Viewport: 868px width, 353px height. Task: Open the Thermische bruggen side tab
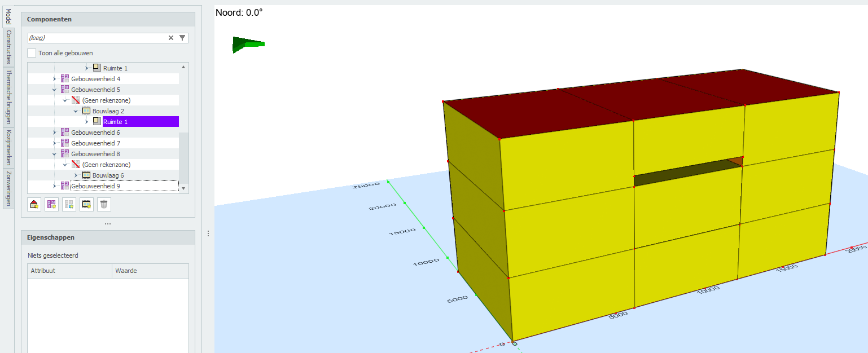pos(8,97)
